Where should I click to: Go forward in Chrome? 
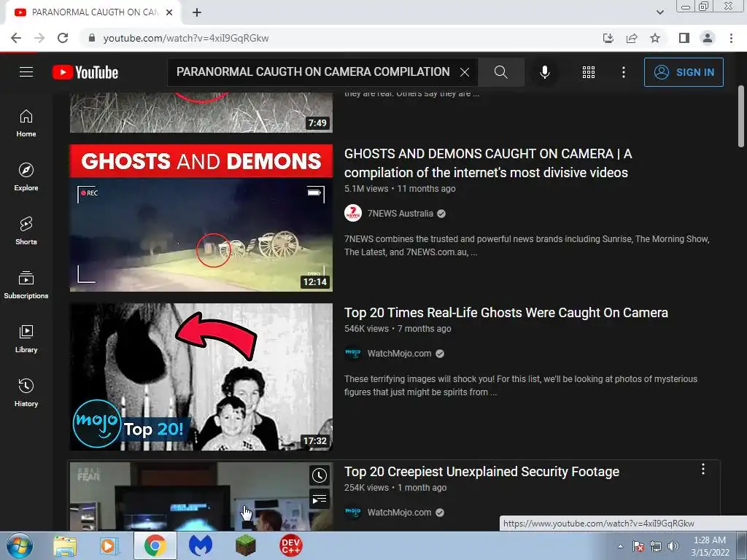pyautogui.click(x=39, y=38)
